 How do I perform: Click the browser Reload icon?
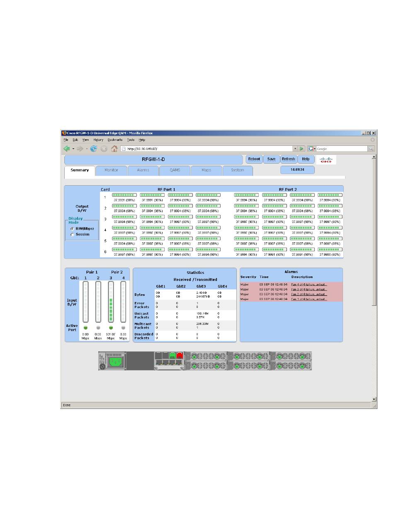coord(94,149)
